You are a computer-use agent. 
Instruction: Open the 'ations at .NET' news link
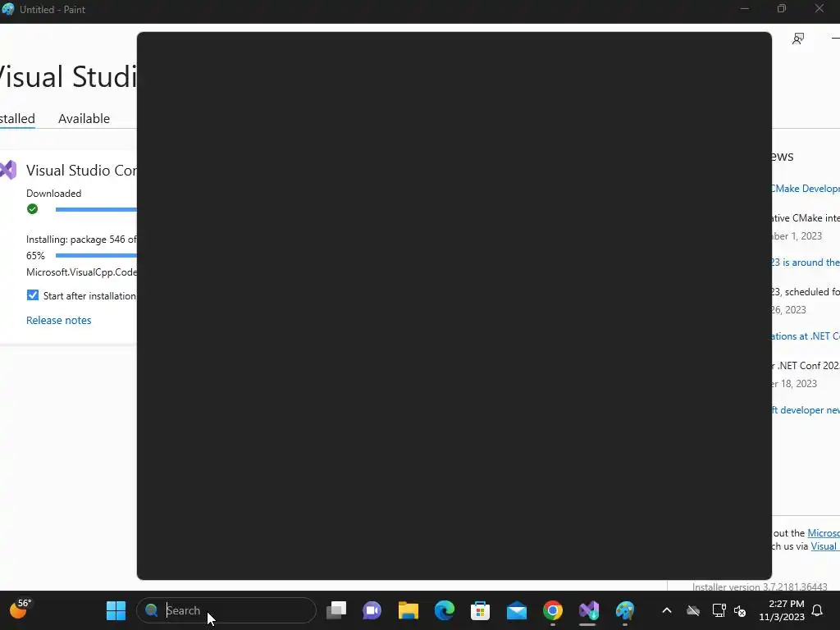click(x=806, y=336)
